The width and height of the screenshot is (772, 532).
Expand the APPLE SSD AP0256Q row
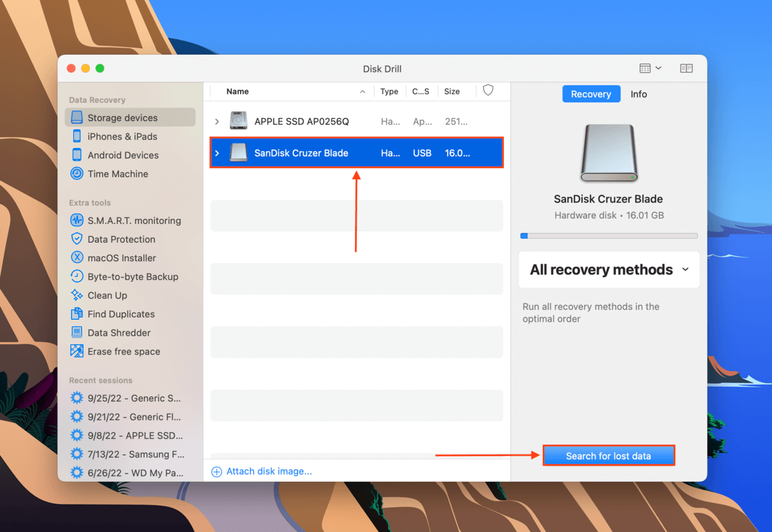[x=217, y=121]
